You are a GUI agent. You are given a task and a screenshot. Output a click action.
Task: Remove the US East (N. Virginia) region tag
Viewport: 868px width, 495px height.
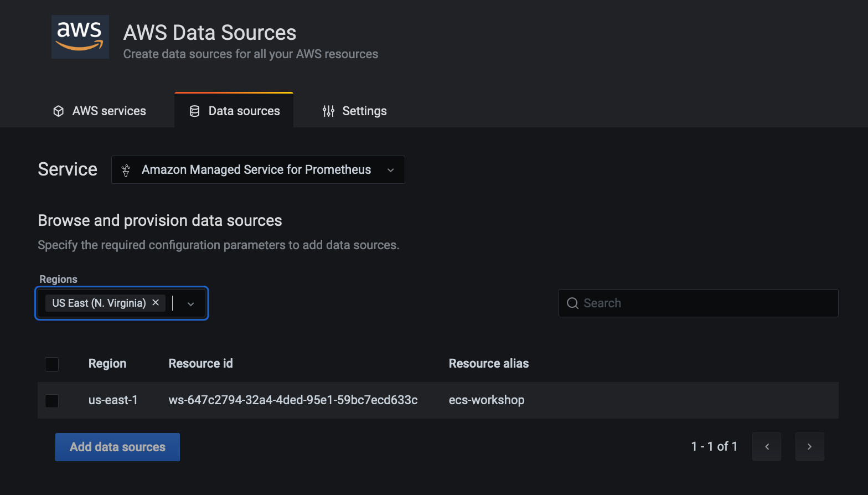point(156,303)
